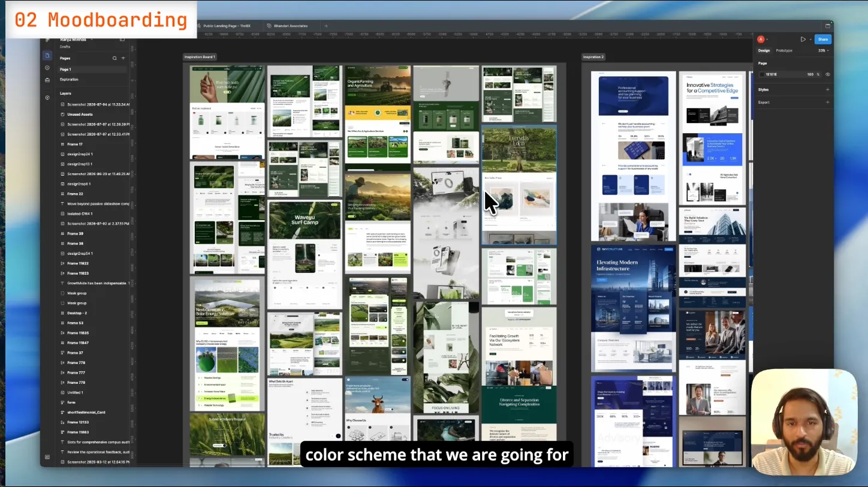
Task: Open the avatar dropdown arrow
Action: (768, 40)
